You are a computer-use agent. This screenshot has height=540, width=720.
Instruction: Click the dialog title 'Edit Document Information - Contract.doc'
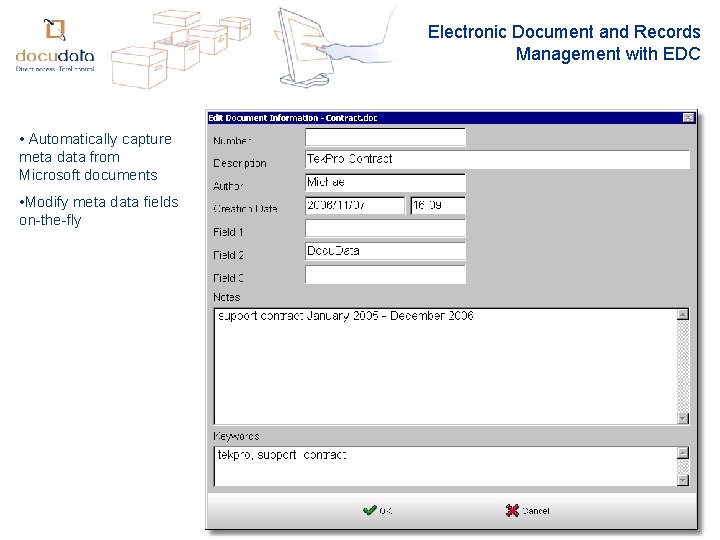click(293, 118)
